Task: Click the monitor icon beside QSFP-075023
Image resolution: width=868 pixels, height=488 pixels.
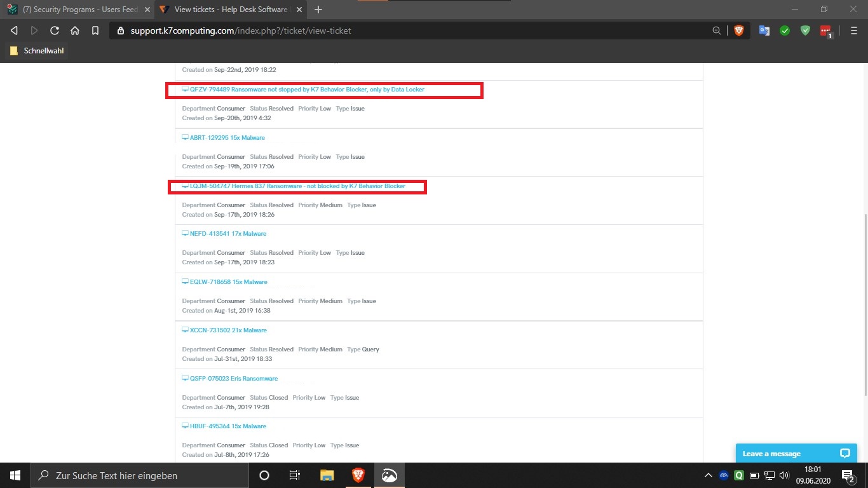Action: [185, 379]
